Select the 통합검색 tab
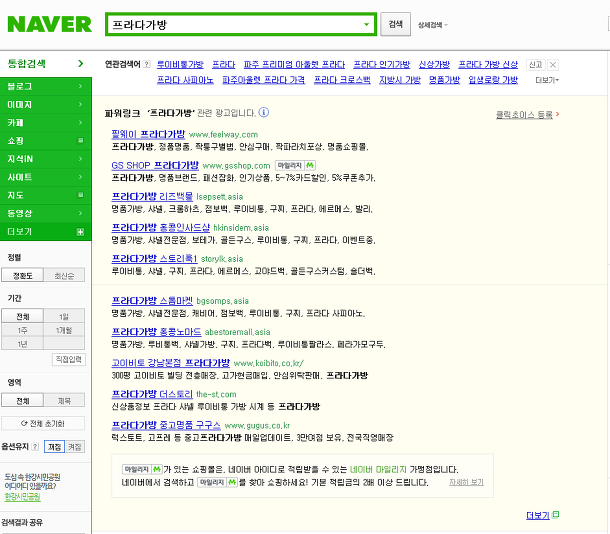 (x=46, y=64)
